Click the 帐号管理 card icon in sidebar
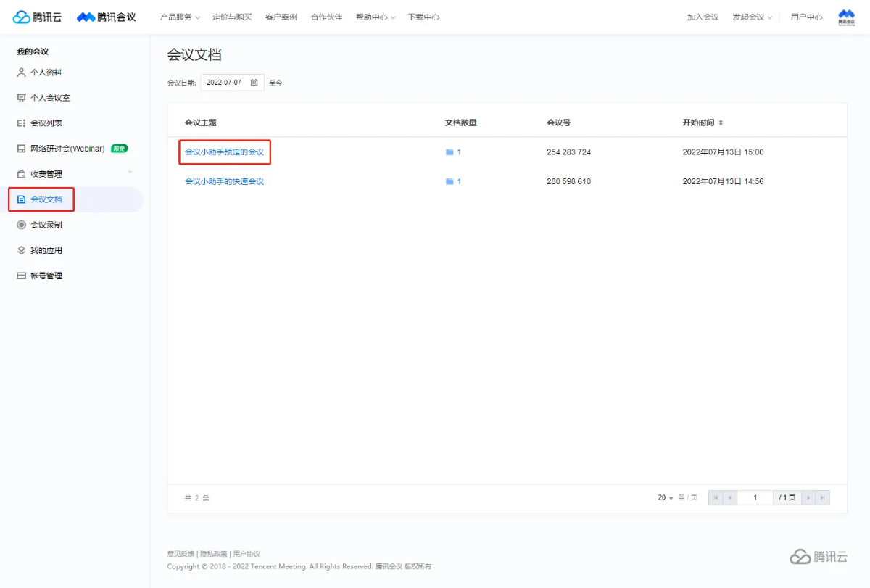Screen dimensions: 870x588 click(x=21, y=276)
